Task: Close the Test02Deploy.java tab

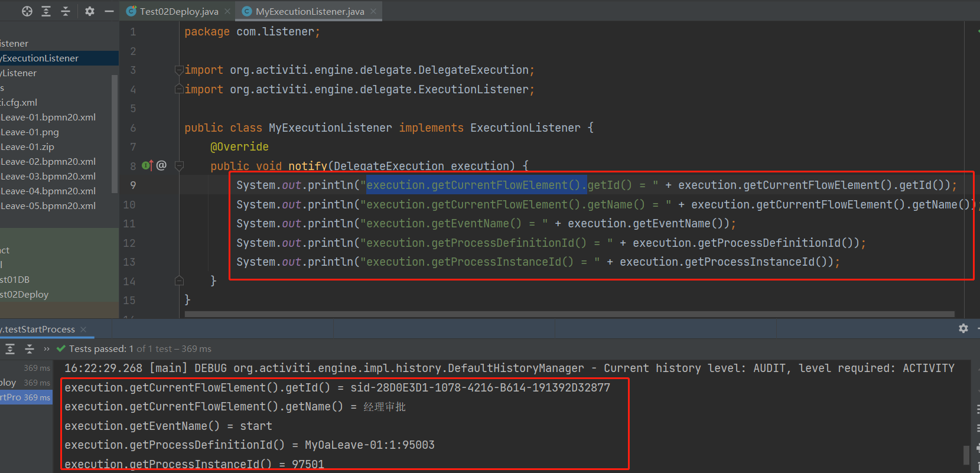Action: point(227,11)
